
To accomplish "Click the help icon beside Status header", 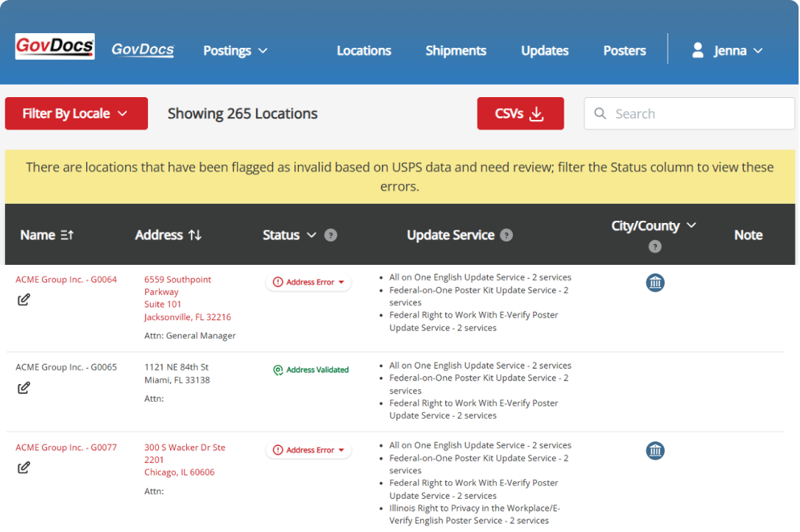I will 331,235.
